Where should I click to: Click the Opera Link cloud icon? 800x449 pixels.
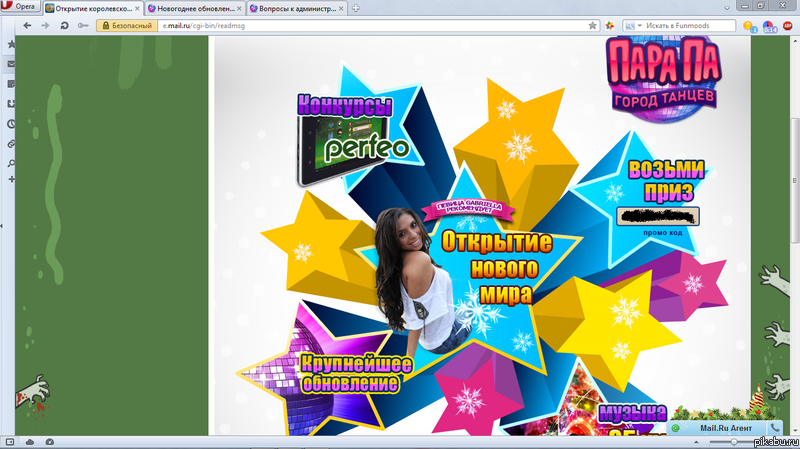30,442
